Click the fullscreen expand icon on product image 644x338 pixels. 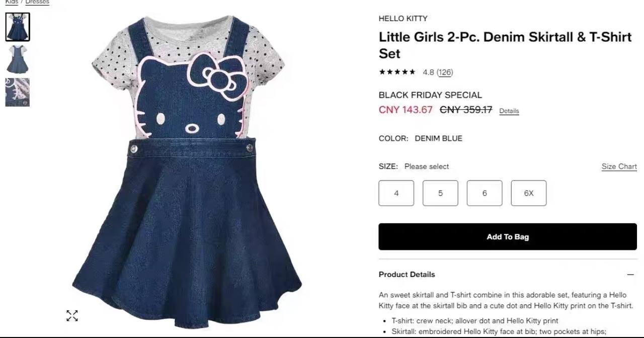pos(72,315)
